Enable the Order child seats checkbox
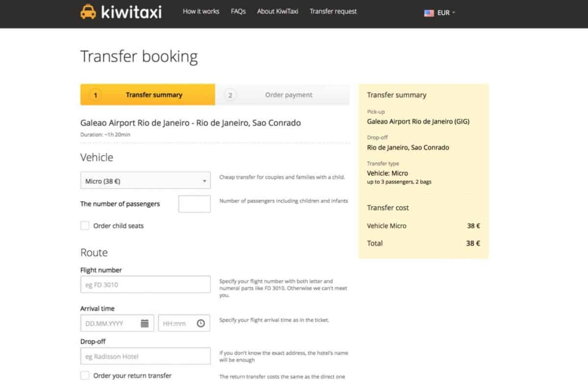The image size is (588, 392). point(85,226)
